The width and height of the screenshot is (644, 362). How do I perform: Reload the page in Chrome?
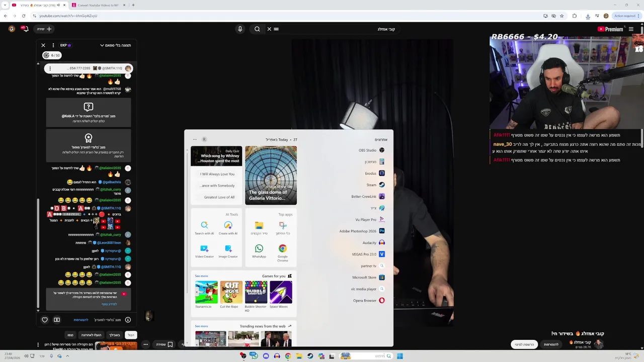[23, 16]
